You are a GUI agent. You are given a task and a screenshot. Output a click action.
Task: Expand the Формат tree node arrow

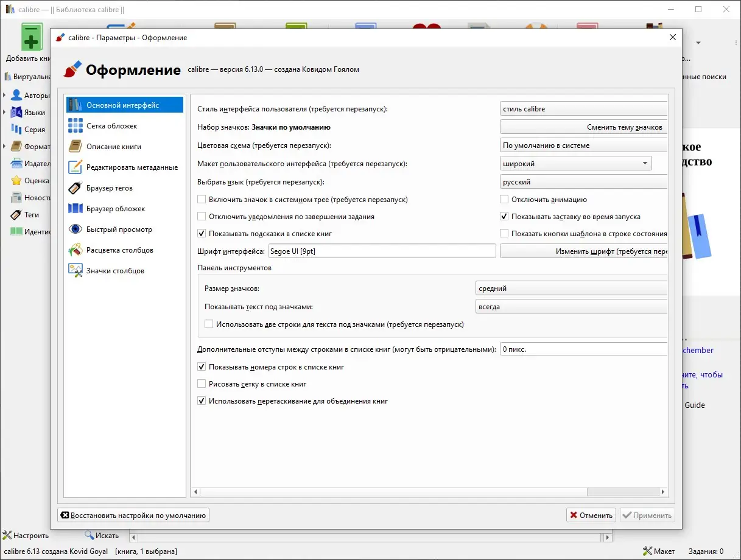(x=4, y=147)
